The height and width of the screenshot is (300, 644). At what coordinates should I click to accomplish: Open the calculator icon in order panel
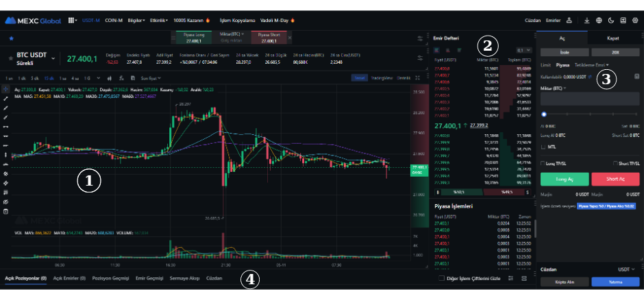[x=637, y=76]
